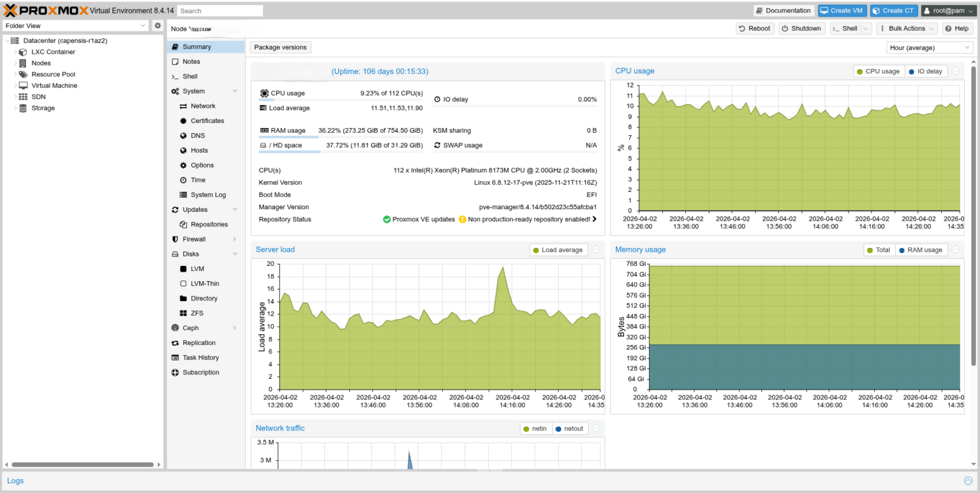This screenshot has height=493, width=980.
Task: Expand the Storage tree node
Action: pyautogui.click(x=15, y=108)
